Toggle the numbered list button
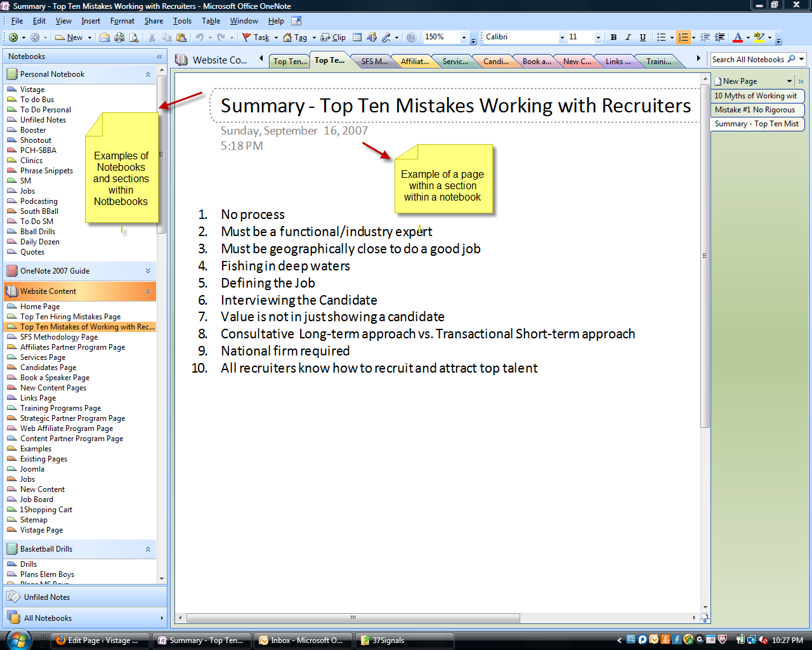The height and width of the screenshot is (650, 812). click(683, 37)
